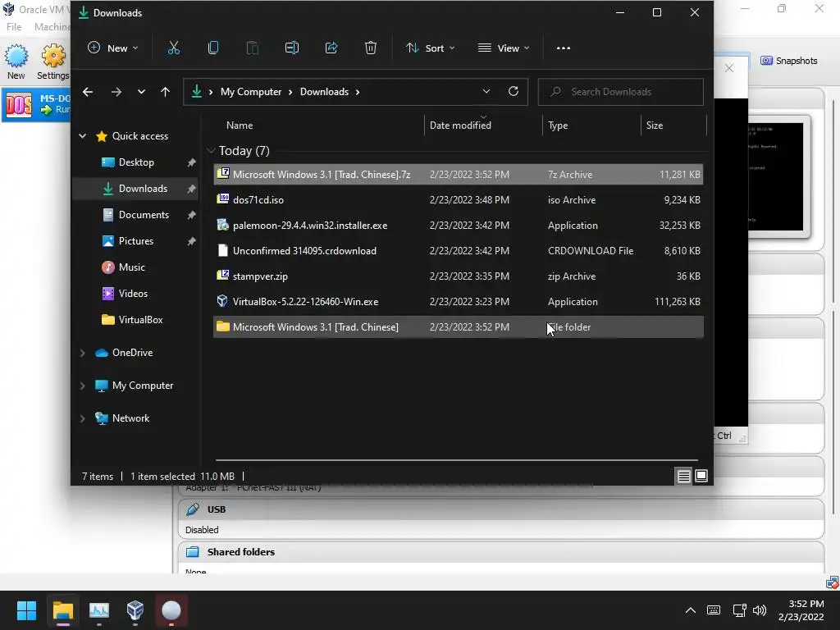The image size is (840, 630).
Task: Open the touch keyboard tray icon
Action: coord(714,610)
